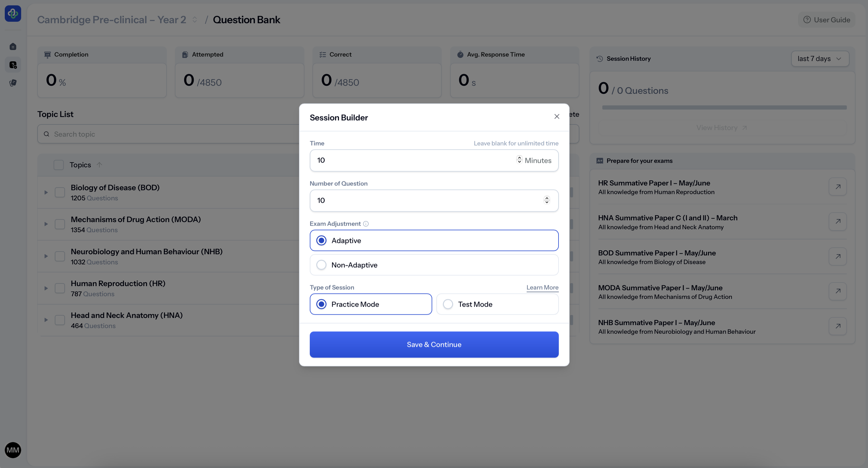
Task: Choose Test Mode session type
Action: 448,304
